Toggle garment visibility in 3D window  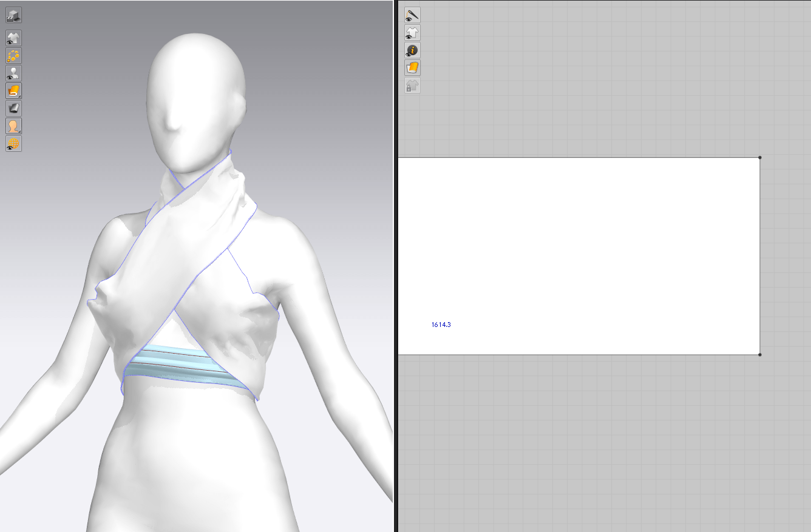point(13,38)
